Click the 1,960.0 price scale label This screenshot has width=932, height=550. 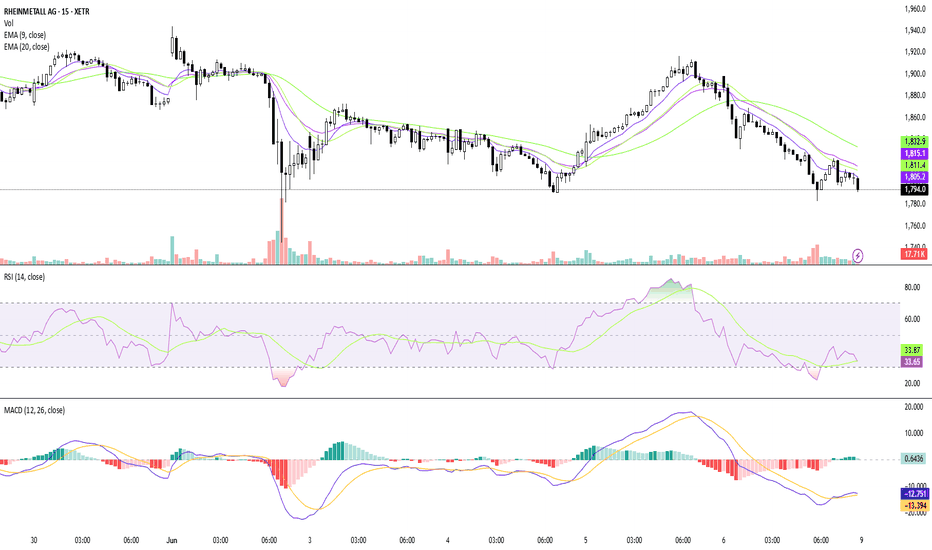(x=915, y=9)
